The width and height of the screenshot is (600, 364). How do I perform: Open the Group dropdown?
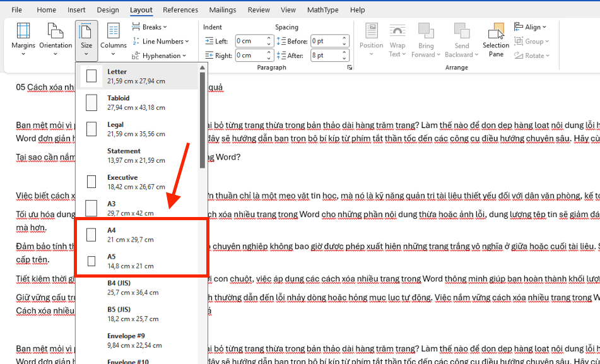click(531, 42)
